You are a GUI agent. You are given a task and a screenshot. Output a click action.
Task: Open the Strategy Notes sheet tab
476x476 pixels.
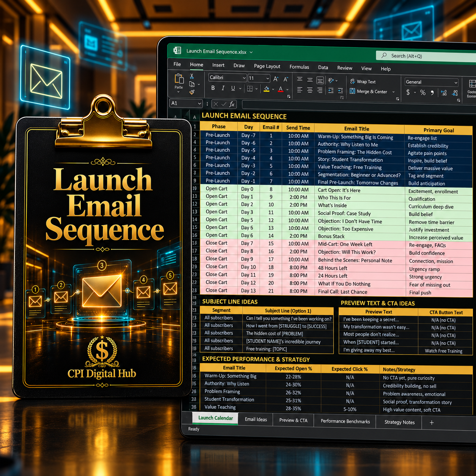[x=399, y=422]
